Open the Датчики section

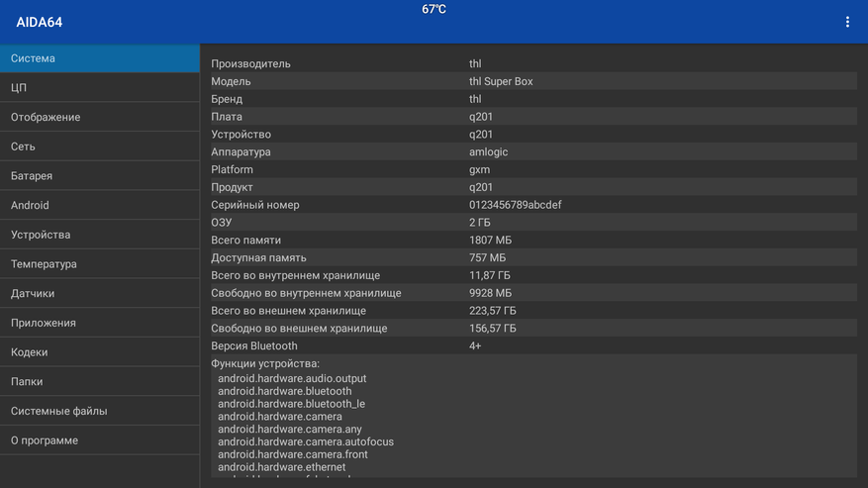100,293
